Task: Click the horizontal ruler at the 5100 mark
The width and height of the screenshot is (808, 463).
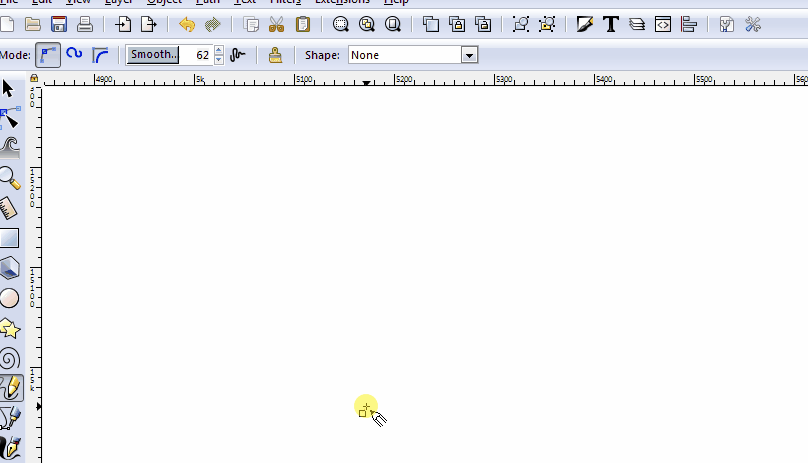Action: pos(304,79)
